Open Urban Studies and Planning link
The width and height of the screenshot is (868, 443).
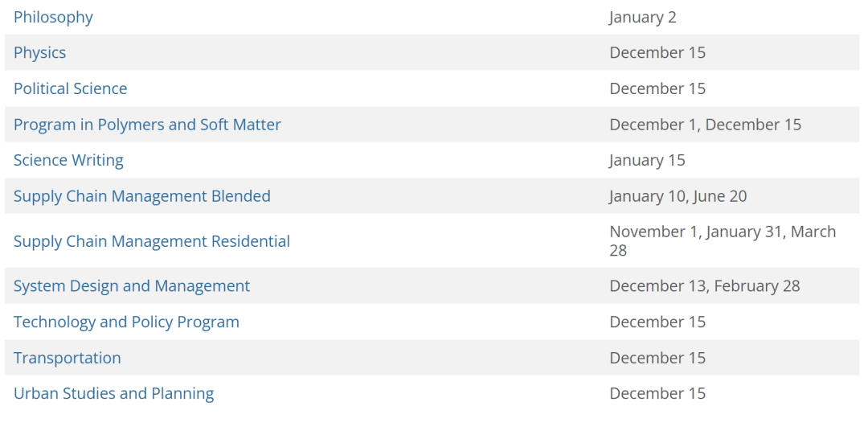click(x=114, y=393)
